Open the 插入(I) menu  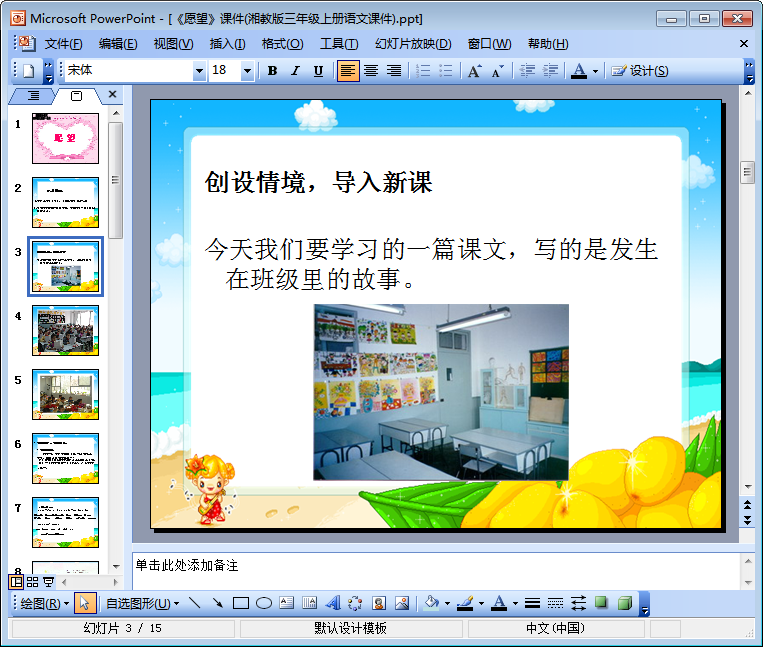[227, 44]
